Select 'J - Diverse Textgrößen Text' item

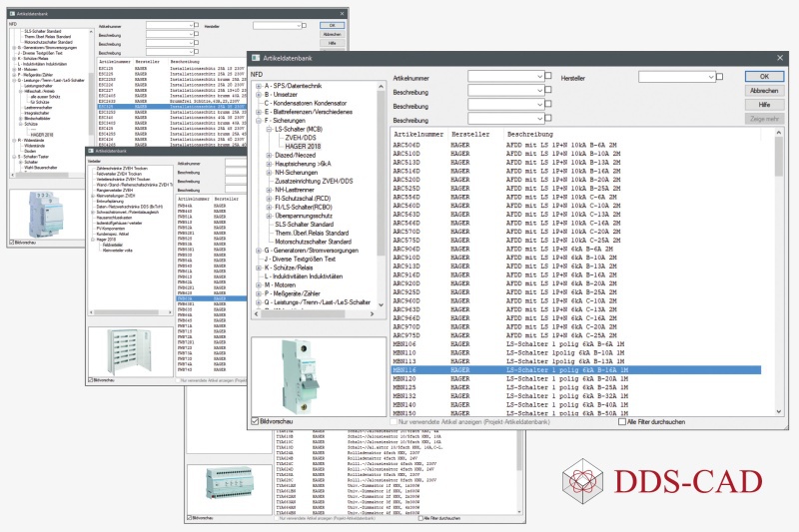300,260
